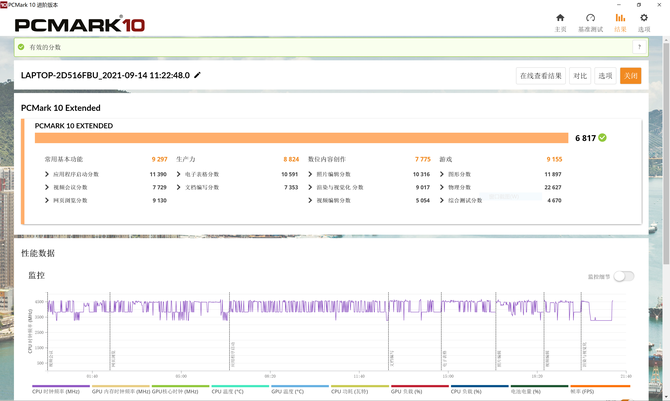670x401 pixels.
Task: Click the vertical scrollbar on the right
Action: (666, 152)
